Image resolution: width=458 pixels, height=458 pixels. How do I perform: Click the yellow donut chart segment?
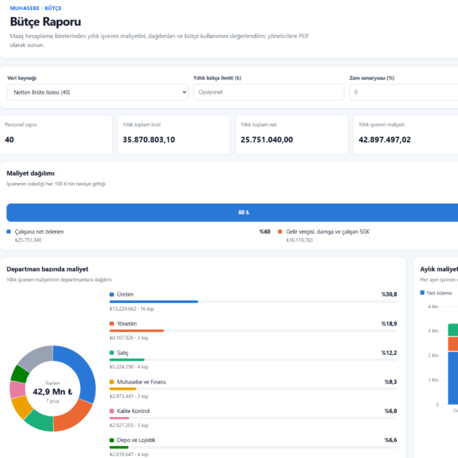(22, 408)
